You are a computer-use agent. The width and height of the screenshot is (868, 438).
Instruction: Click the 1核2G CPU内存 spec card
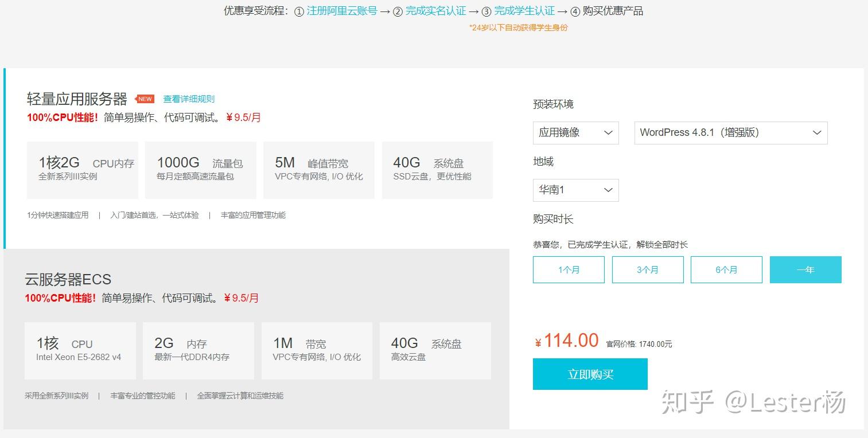(x=83, y=170)
